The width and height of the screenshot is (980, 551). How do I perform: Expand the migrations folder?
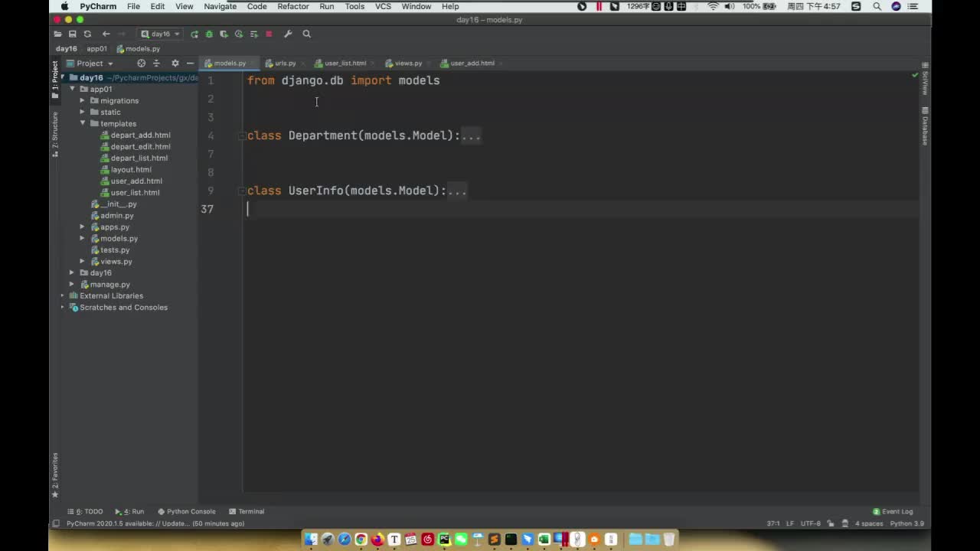coord(83,100)
